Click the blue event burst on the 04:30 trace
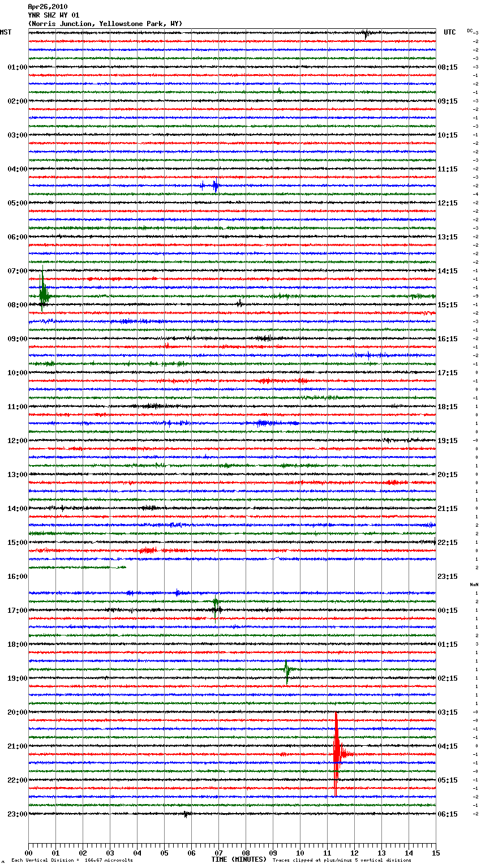 pyautogui.click(x=215, y=186)
